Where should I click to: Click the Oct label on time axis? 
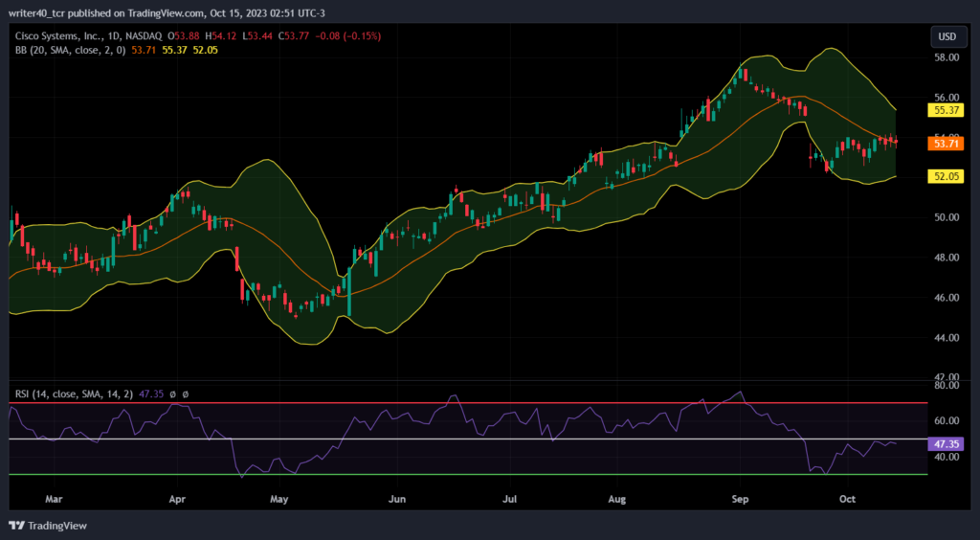(x=847, y=500)
